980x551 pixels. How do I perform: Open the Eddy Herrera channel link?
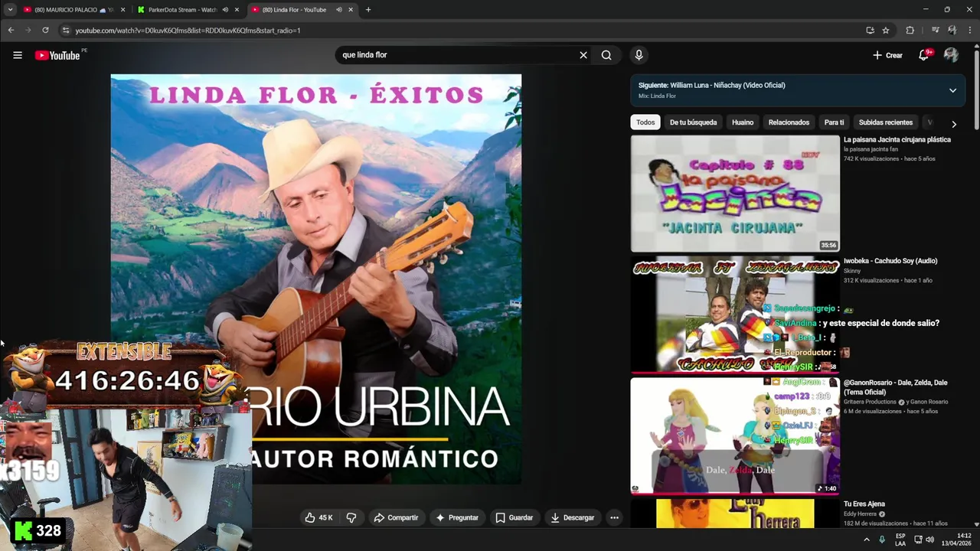click(861, 514)
